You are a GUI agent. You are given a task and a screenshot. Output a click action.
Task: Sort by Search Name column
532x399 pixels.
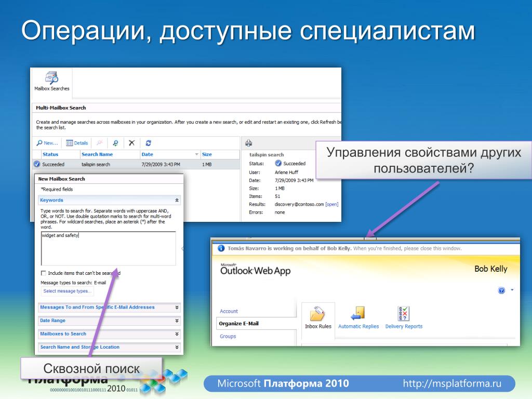97,154
